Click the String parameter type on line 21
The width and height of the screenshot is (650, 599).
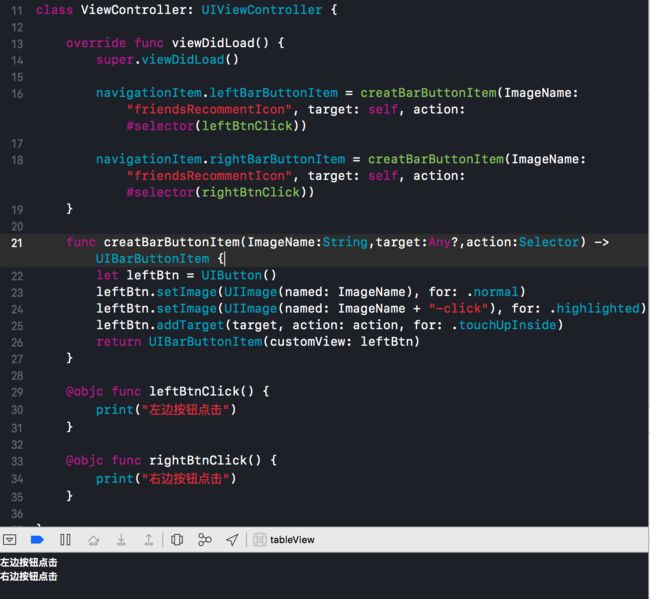[345, 242]
